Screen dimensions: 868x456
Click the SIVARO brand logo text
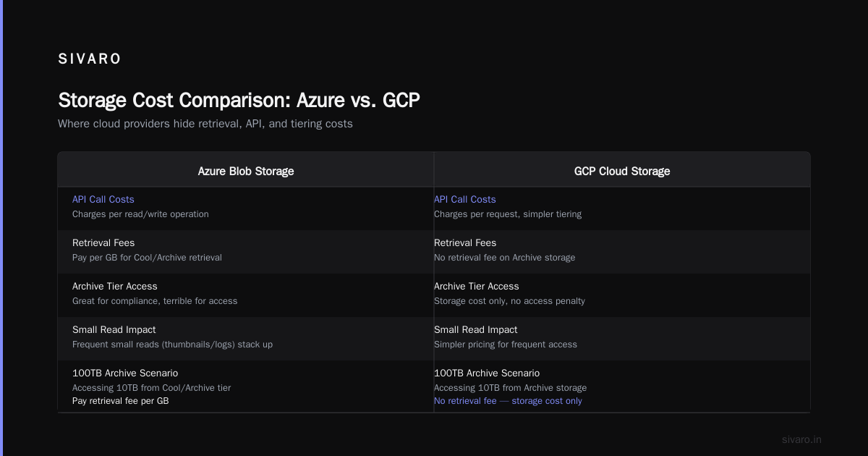[x=90, y=59]
